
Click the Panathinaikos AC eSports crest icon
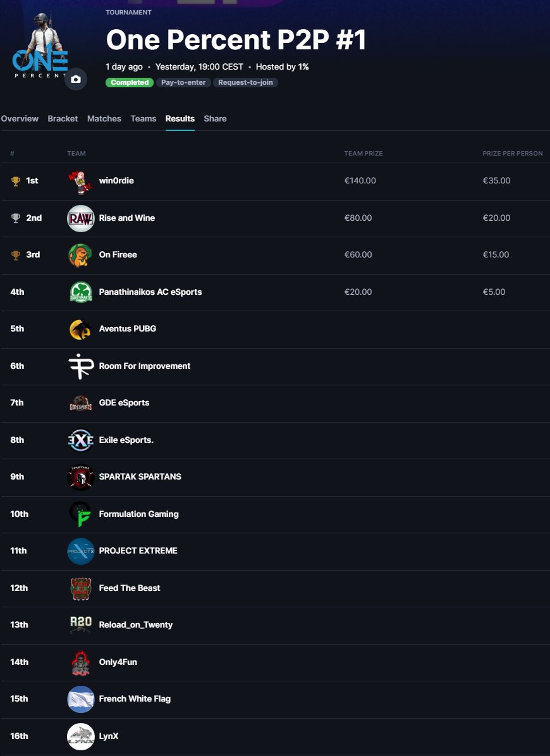pyautogui.click(x=80, y=292)
